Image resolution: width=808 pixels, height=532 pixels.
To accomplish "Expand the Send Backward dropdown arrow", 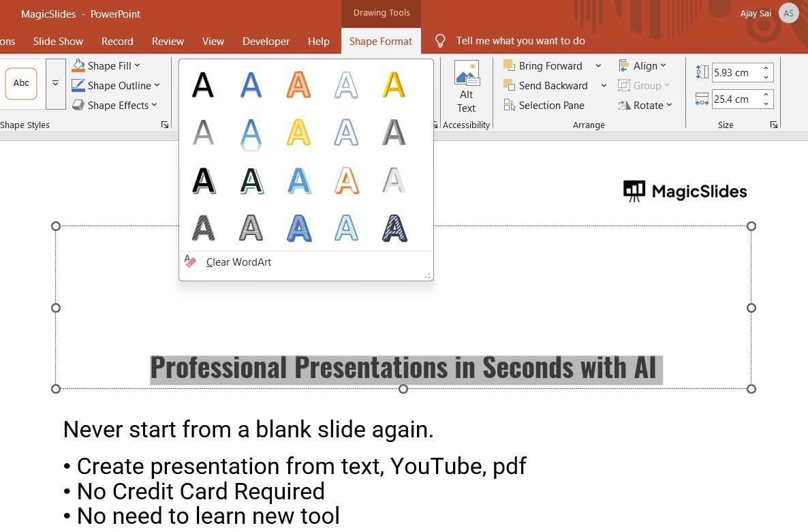I will (604, 86).
